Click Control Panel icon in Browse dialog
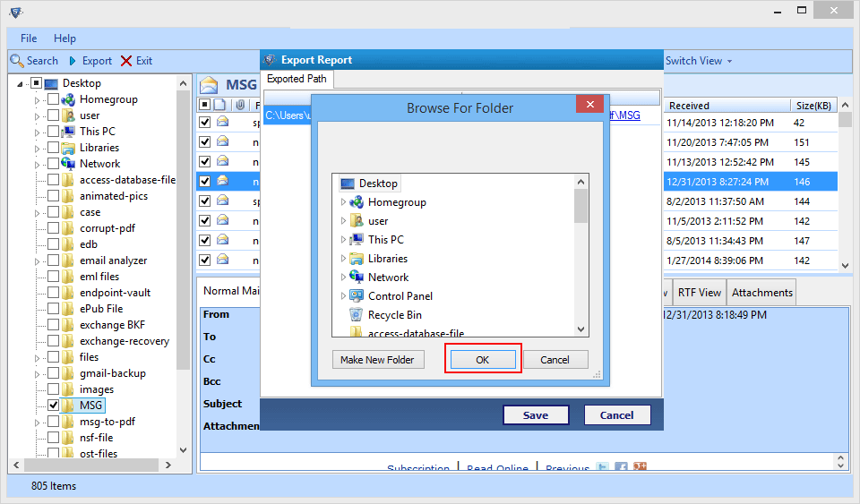This screenshot has width=860, height=504. [x=357, y=295]
